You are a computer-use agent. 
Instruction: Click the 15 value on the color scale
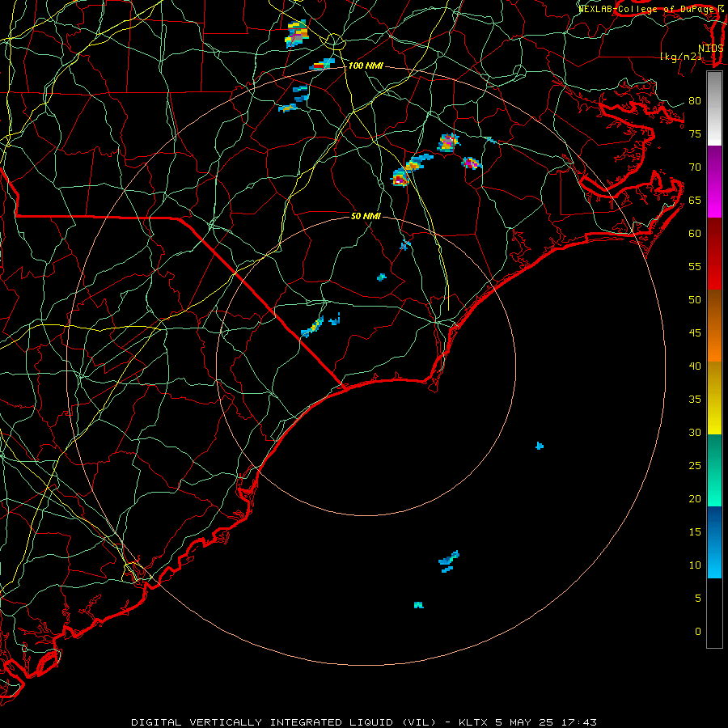click(x=695, y=532)
